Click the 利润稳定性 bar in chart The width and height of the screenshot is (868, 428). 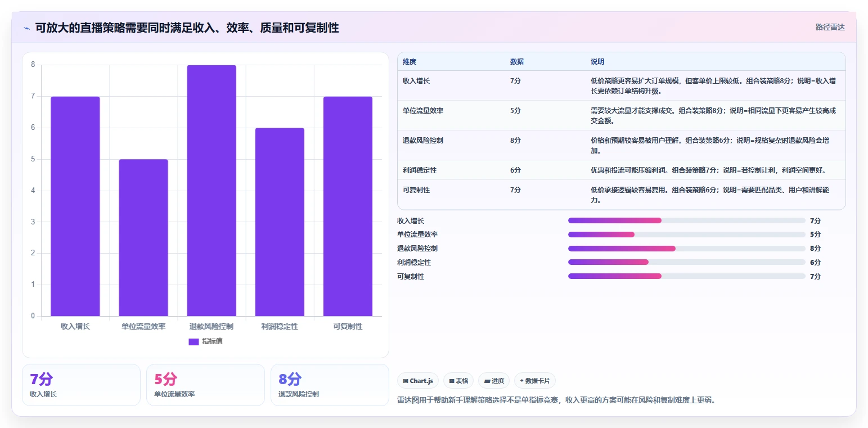[280, 222]
